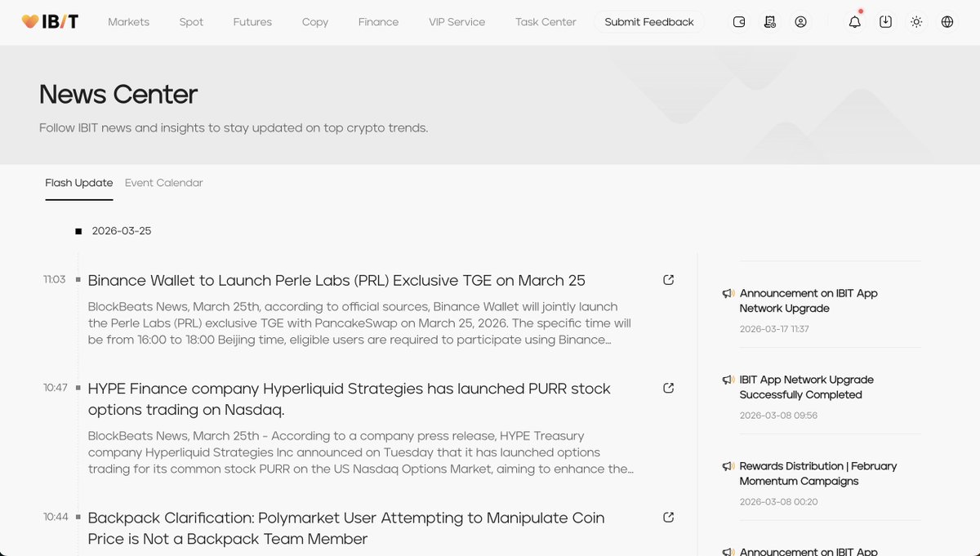Click the download app icon

coord(885,22)
